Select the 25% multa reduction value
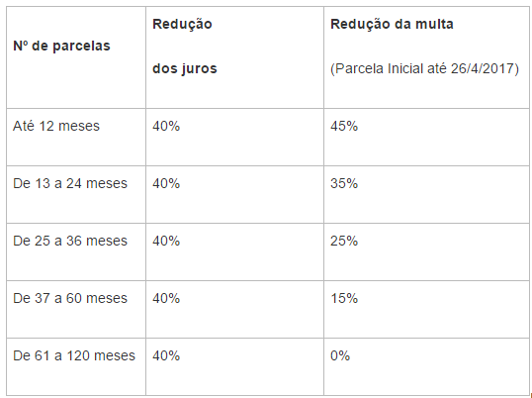Image resolution: width=532 pixels, height=398 pixels. [x=344, y=241]
